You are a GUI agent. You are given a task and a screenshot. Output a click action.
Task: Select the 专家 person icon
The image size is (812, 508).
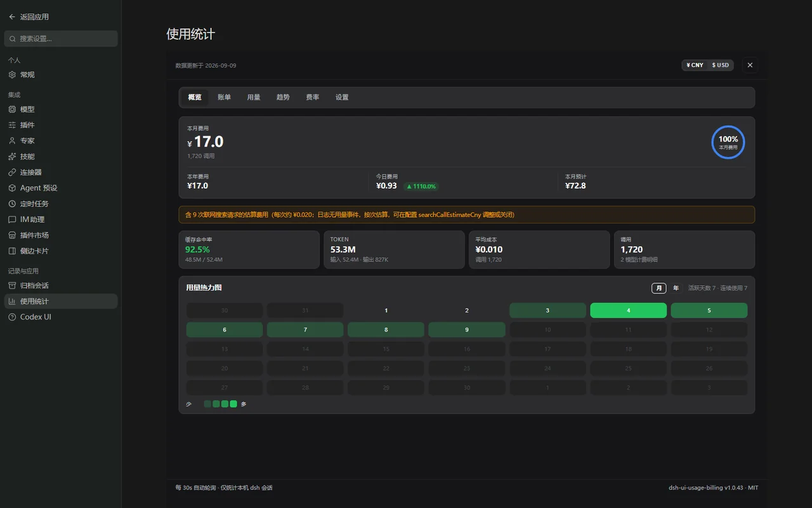click(12, 141)
